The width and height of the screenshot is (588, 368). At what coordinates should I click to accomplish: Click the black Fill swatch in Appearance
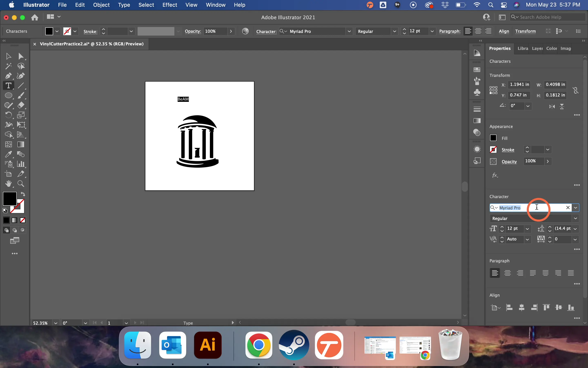(493, 138)
